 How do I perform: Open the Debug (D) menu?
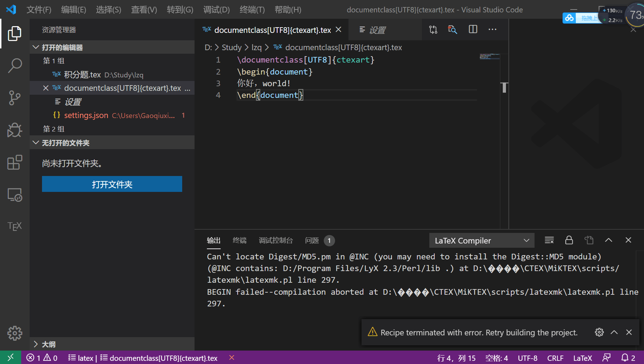click(x=216, y=10)
